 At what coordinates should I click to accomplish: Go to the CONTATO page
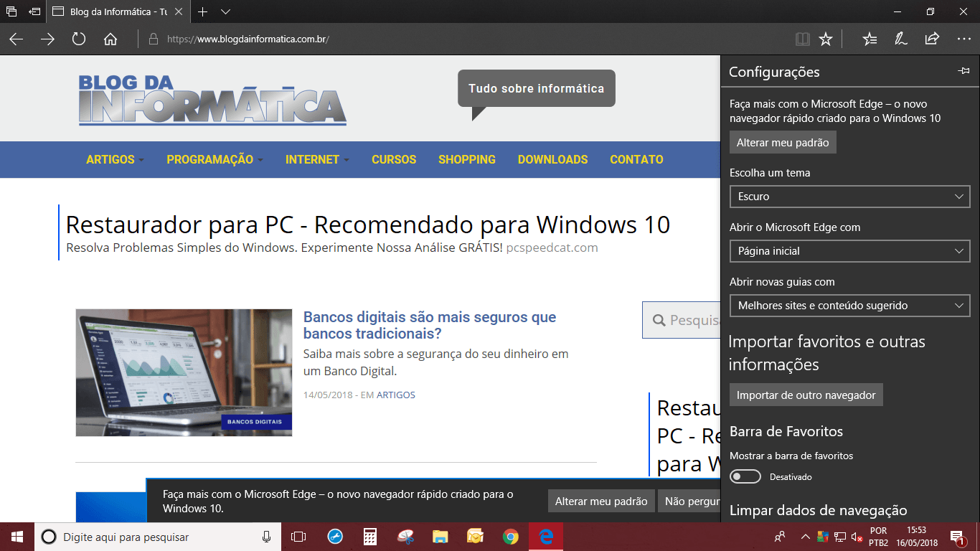point(636,159)
